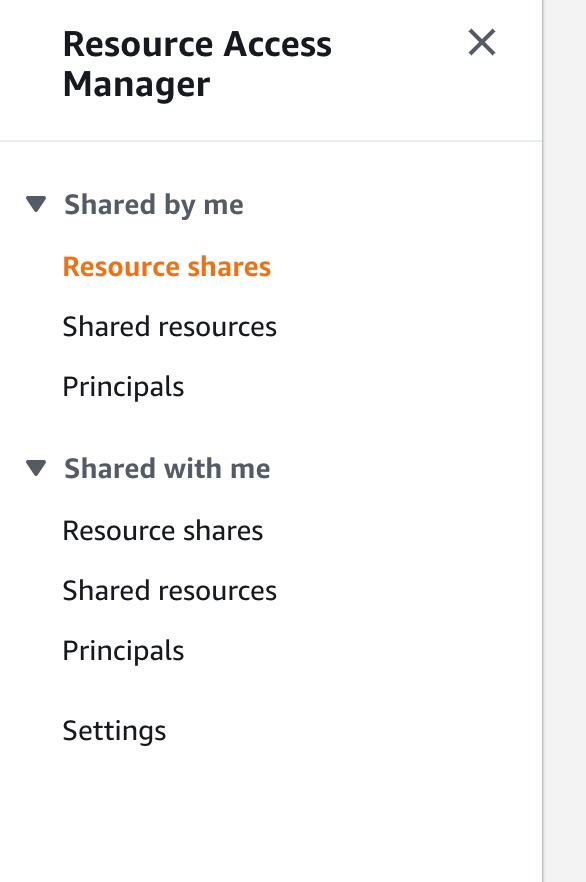Image resolution: width=586 pixels, height=882 pixels.
Task: View Shared resources under Shared with me
Action: (170, 590)
